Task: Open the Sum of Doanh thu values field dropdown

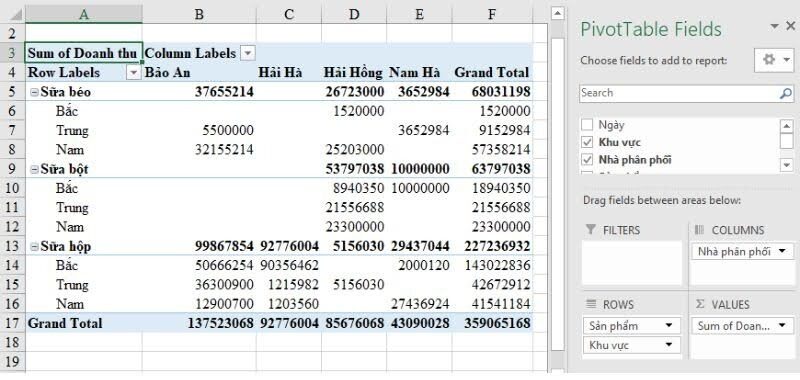Action: [782, 325]
